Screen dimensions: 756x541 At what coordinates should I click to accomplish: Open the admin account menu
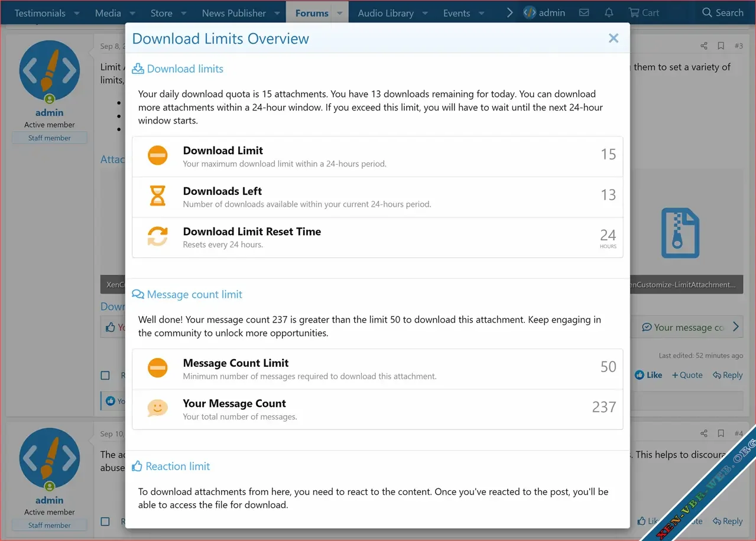544,12
